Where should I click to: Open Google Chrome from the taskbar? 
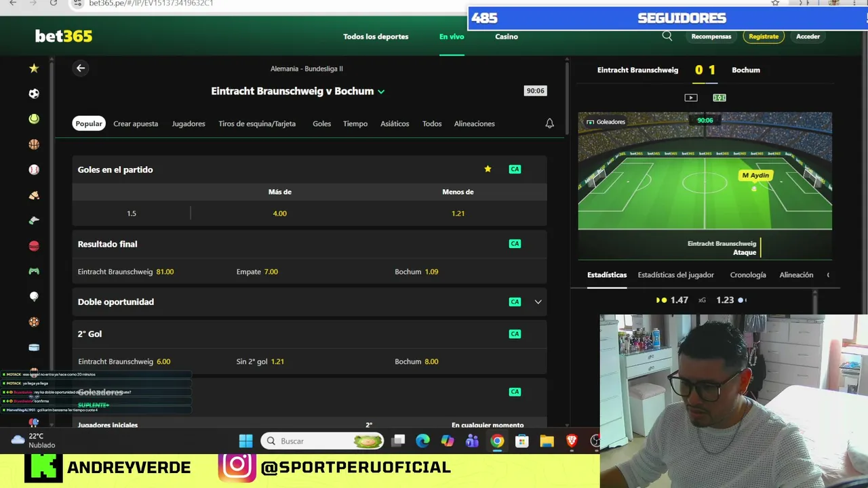click(x=497, y=441)
